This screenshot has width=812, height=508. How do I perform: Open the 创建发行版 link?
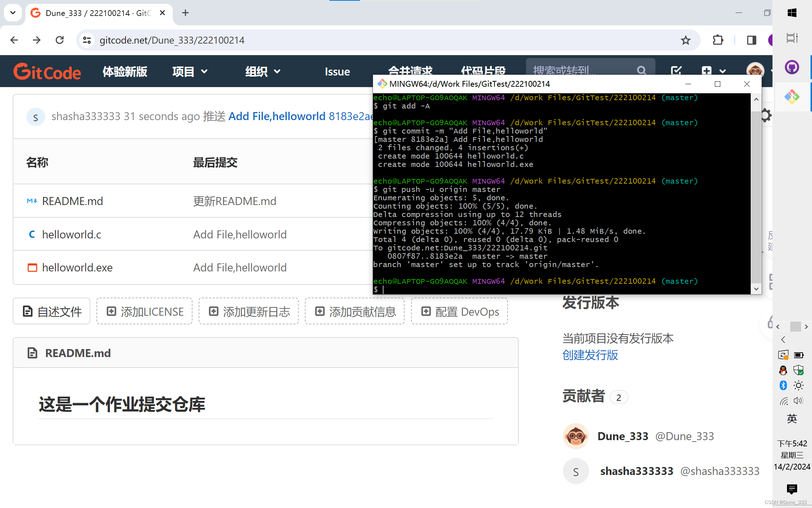point(590,355)
